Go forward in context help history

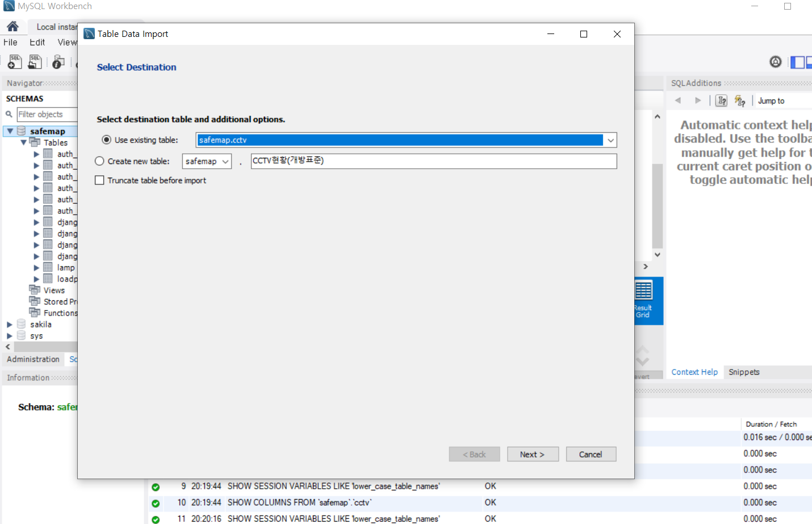coord(698,100)
